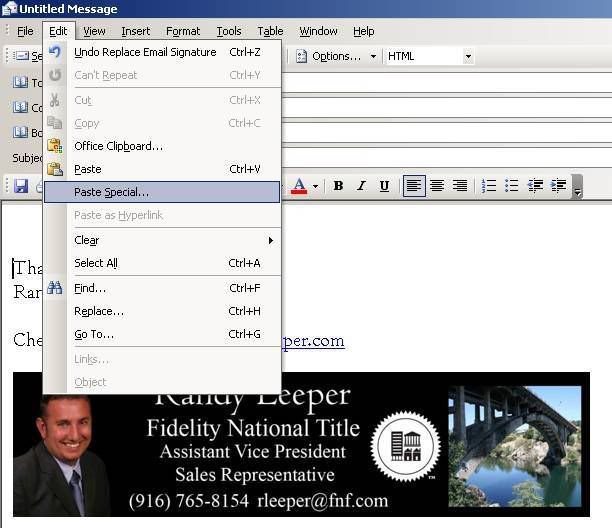Click the Randy Leeper signature banner image

tap(301, 444)
